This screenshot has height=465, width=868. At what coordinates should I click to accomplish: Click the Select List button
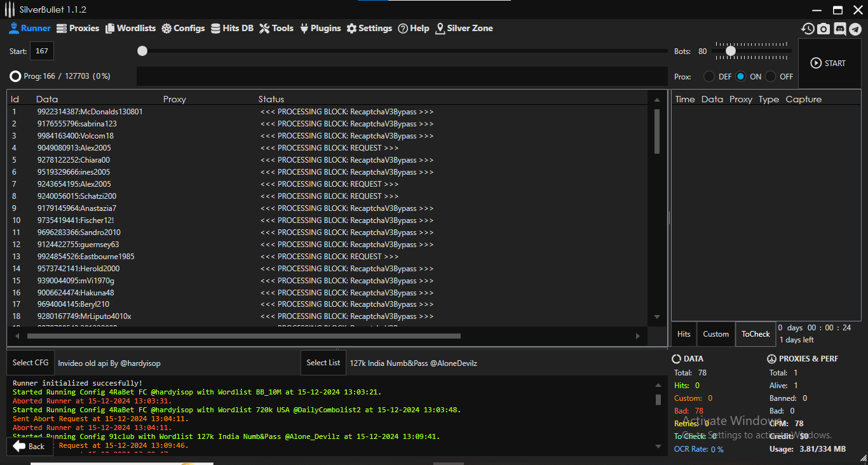coord(323,363)
